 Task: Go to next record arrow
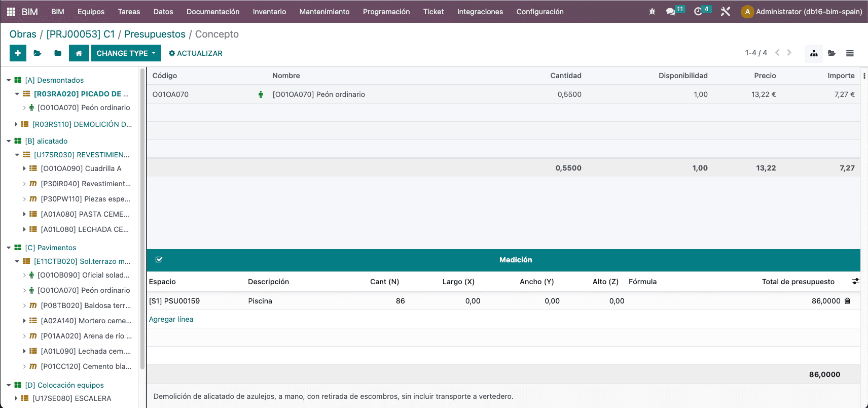tap(789, 53)
